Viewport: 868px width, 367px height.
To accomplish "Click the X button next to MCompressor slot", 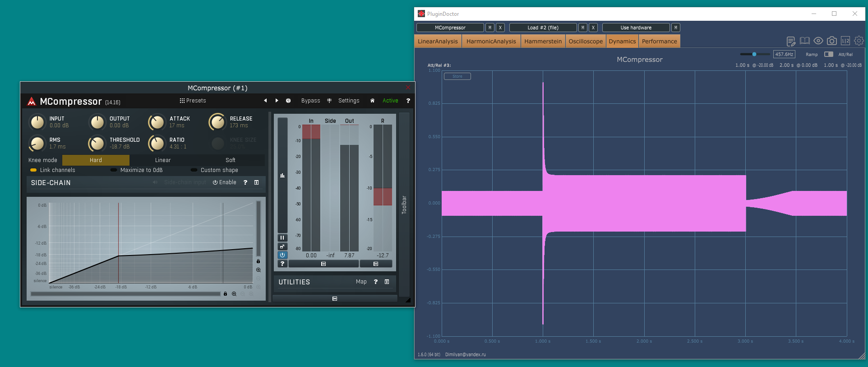I will tap(500, 28).
